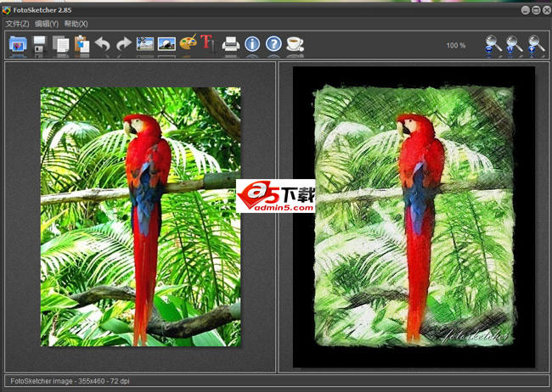Click the original parrot photo
Viewport: 552px width, 392px height.
[140, 216]
